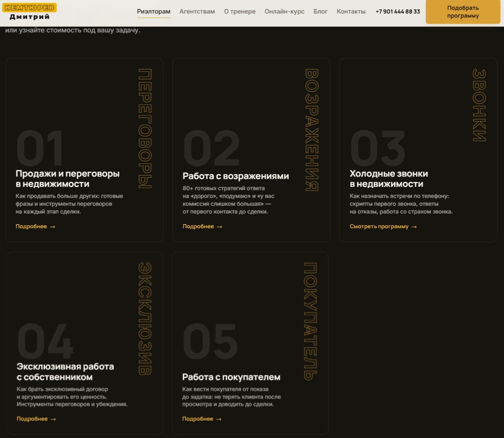Click the large 03 number on third card
Screen dimensions: 504x438
378,148
